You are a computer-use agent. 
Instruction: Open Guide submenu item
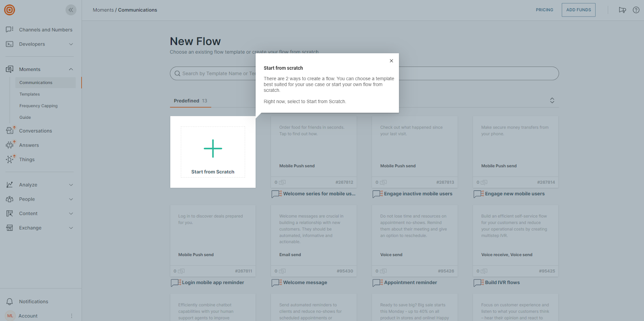point(25,118)
